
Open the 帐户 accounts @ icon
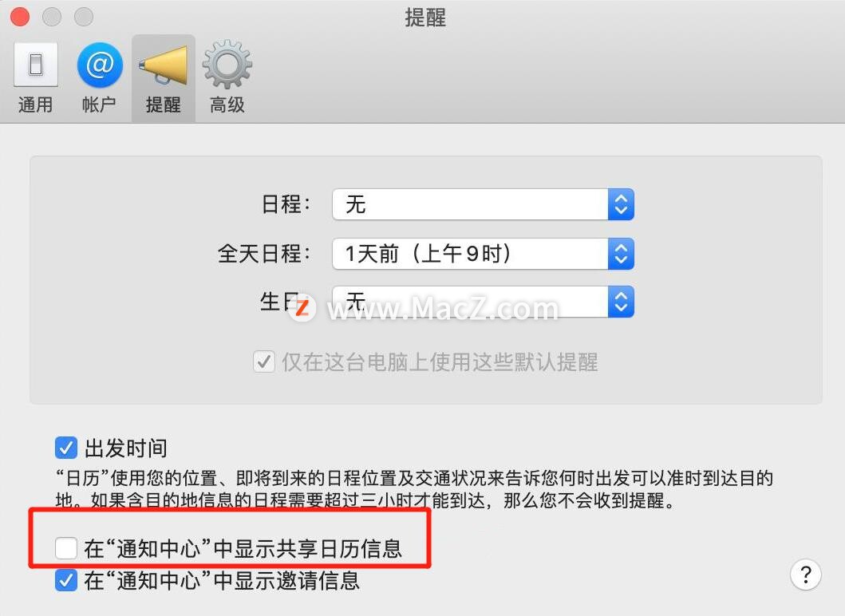100,65
